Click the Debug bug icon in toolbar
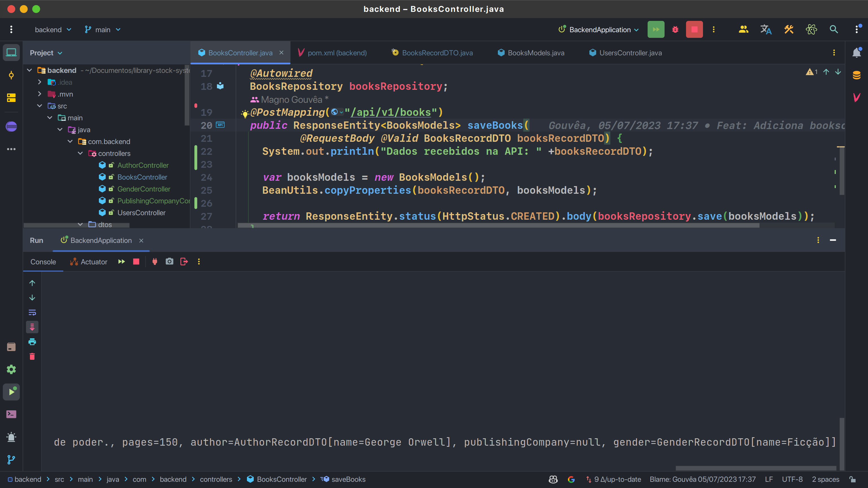868x488 pixels. click(x=675, y=29)
